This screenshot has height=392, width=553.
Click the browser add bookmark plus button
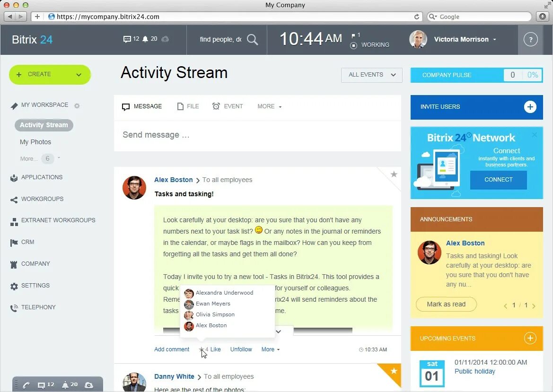[37, 17]
